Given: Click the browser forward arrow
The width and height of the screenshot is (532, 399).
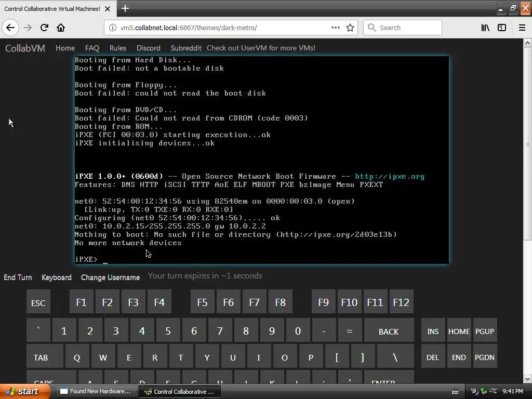Looking at the screenshot, I should click(x=28, y=28).
